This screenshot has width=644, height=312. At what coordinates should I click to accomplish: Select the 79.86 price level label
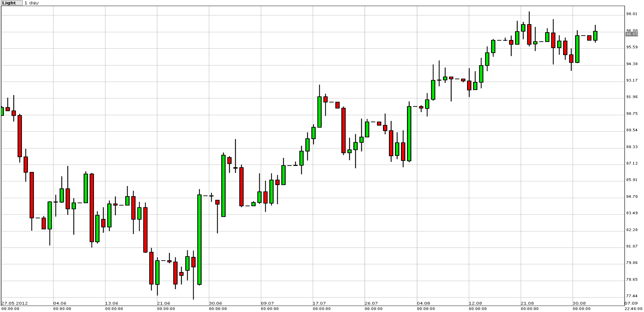(632, 263)
